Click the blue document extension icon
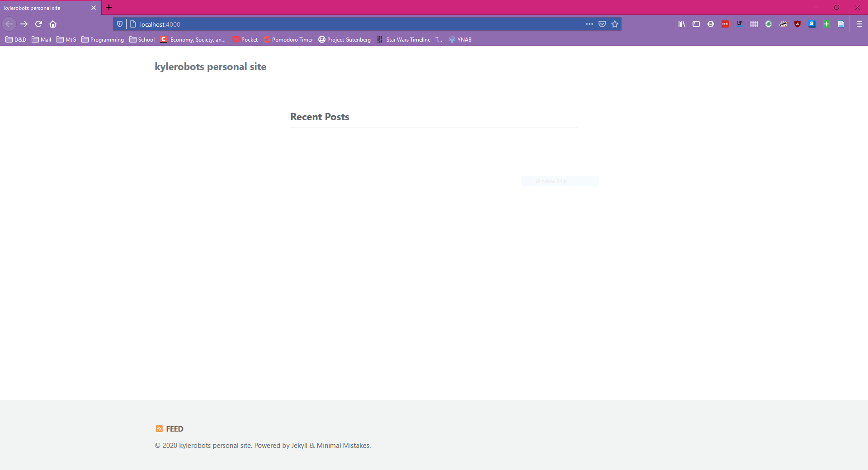Screen dimensions: 868x470 (841, 24)
